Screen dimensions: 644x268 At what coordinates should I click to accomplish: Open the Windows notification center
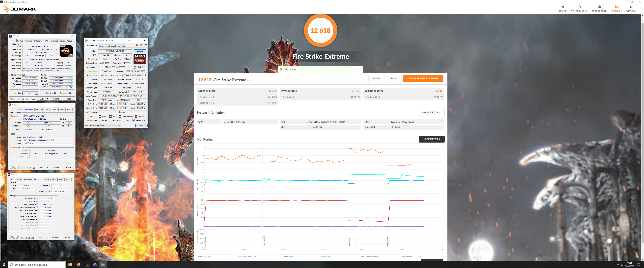[638, 264]
